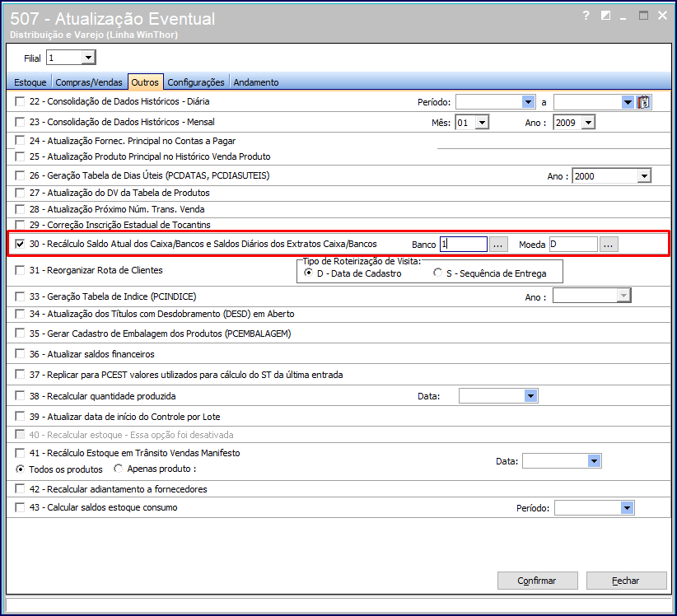
Task: Tick option 35 Gerar Cadastro de Embalagem
Action: pos(20,334)
